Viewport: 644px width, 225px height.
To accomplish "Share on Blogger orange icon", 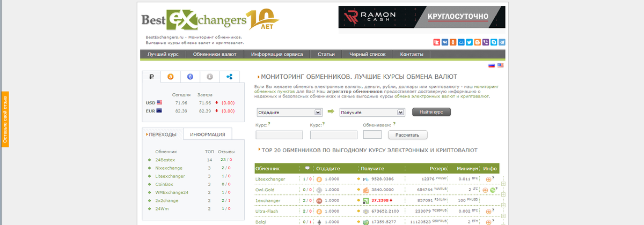I will [x=477, y=42].
